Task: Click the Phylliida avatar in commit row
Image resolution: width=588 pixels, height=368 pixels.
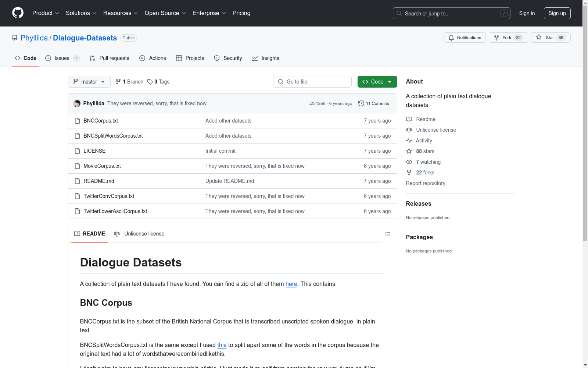Action: 77,103
